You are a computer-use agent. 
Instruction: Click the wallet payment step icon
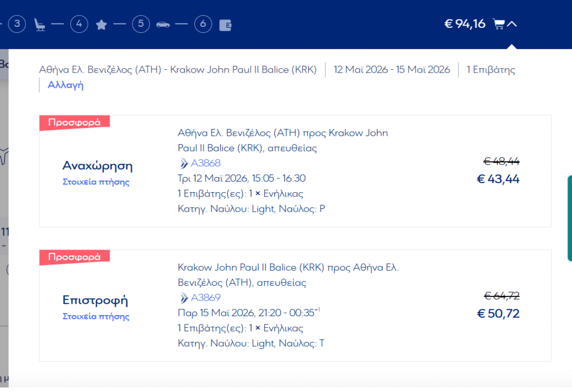pos(226,25)
